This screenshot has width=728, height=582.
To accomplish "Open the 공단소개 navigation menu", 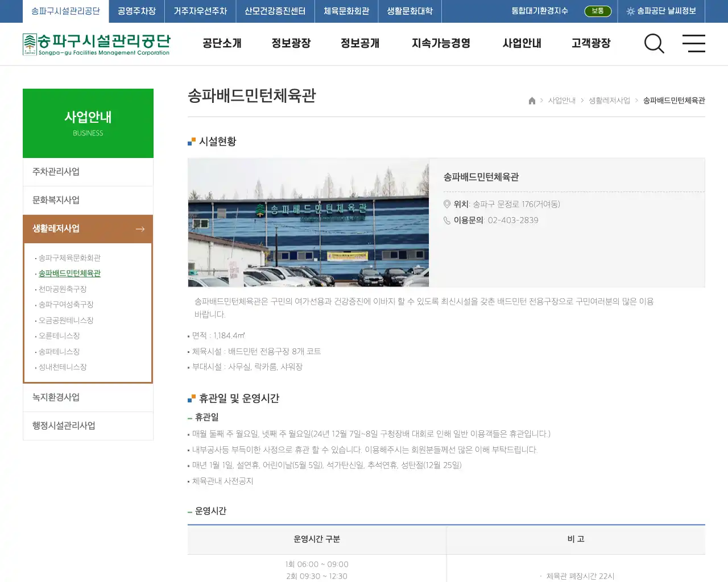I will pyautogui.click(x=222, y=43).
